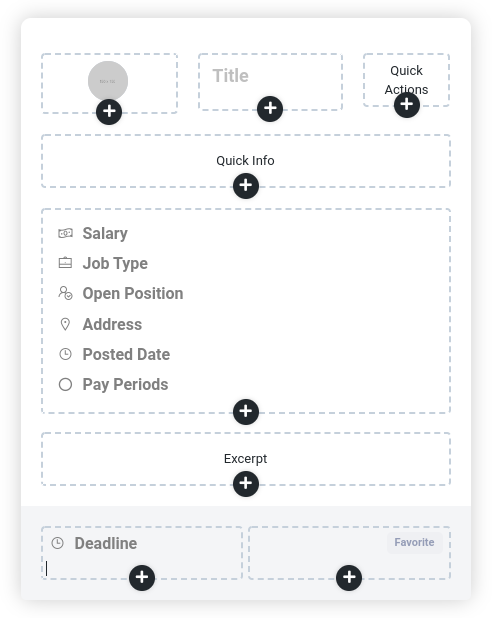The image size is (492, 618).
Task: Add a widget to the Title area
Action: coord(270,108)
